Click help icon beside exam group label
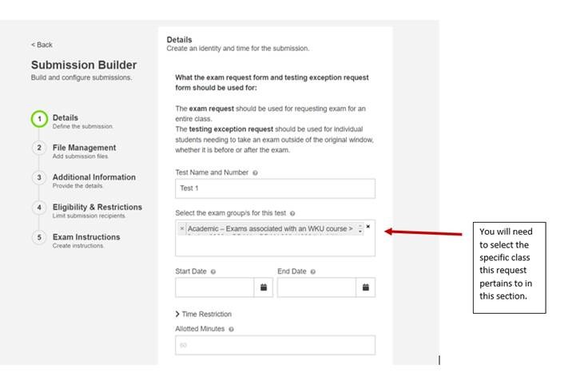This screenshot has height=392, width=580. [x=293, y=214]
